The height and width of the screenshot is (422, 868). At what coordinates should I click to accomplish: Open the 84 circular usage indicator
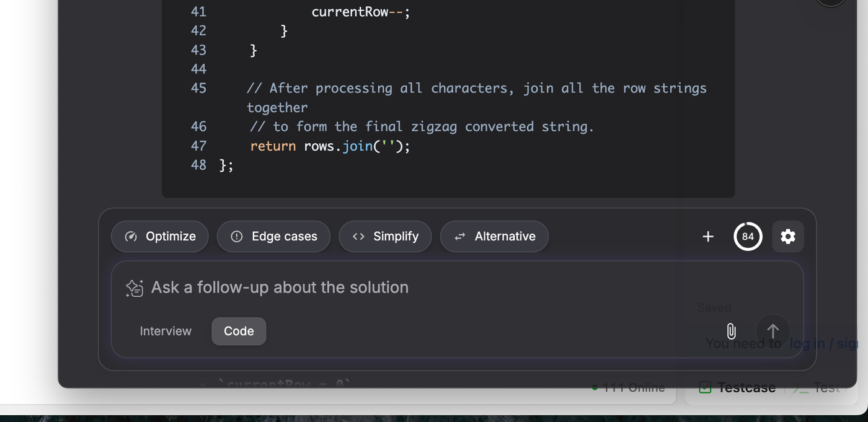click(x=748, y=236)
